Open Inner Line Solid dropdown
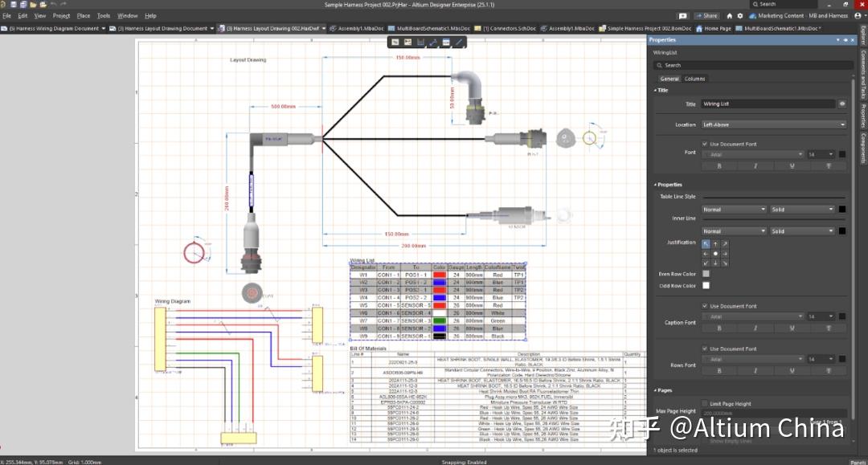This screenshot has height=465, width=868. click(x=802, y=231)
